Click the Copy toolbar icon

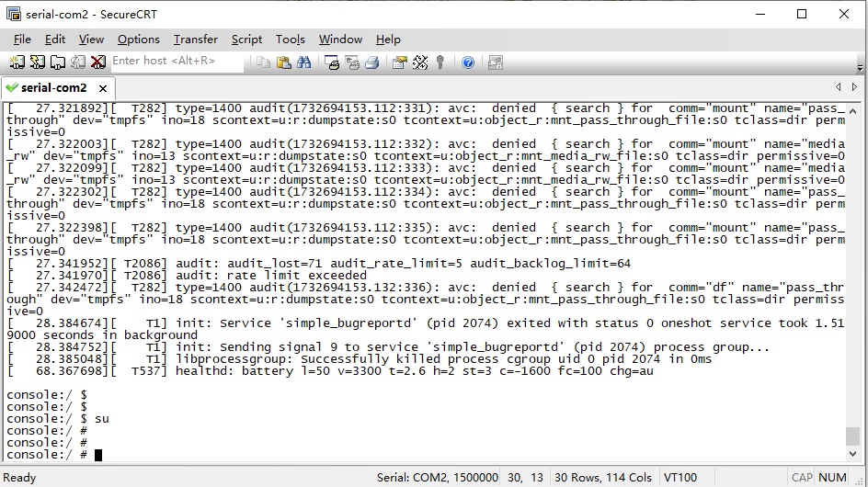click(264, 62)
